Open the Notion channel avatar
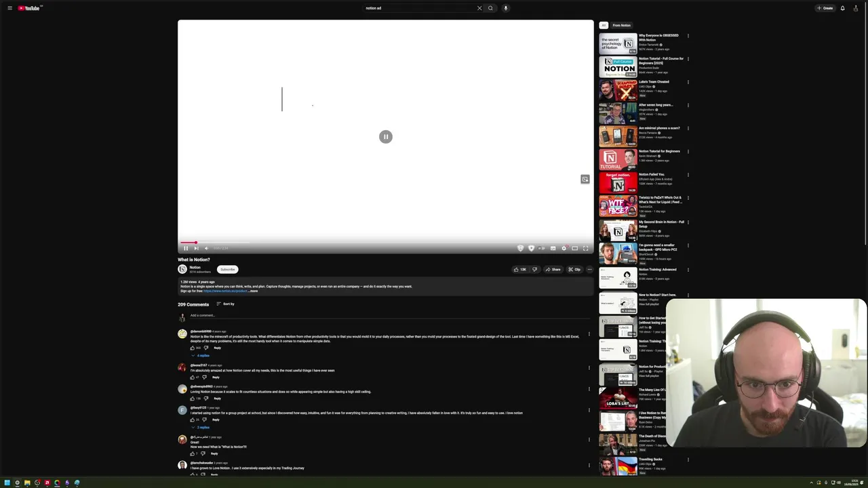 tap(182, 269)
